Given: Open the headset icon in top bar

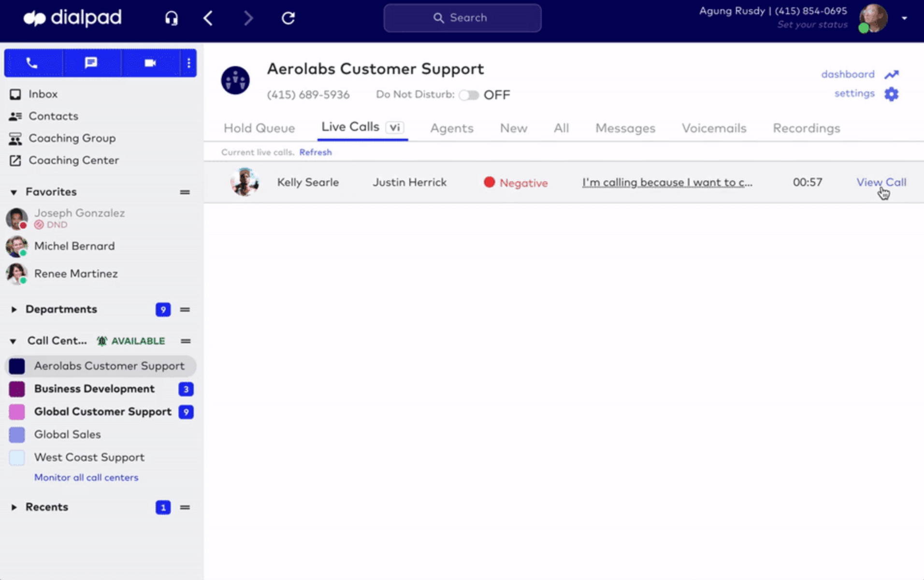Looking at the screenshot, I should point(171,18).
